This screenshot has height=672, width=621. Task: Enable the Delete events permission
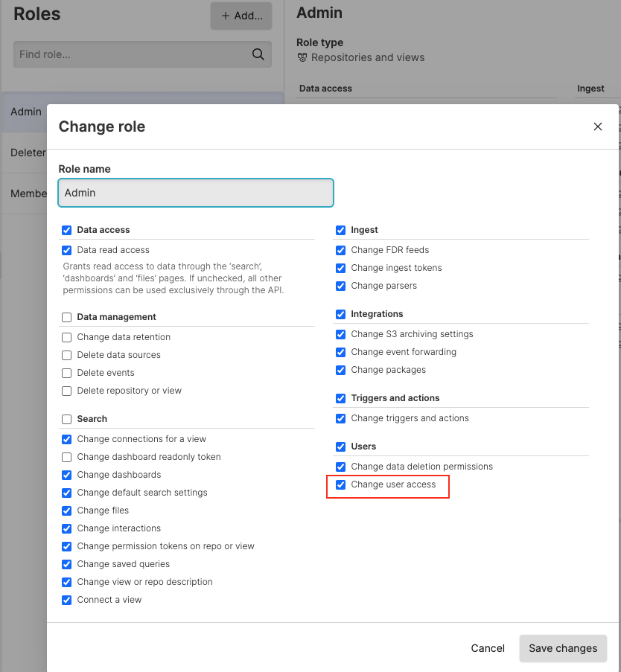point(66,372)
